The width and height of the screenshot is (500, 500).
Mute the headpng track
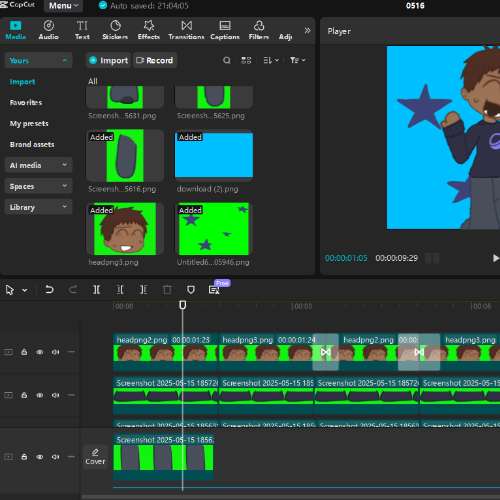click(x=55, y=352)
